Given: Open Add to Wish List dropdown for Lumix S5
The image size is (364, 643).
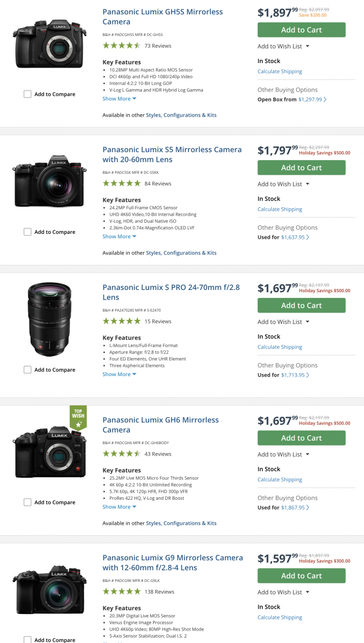Looking at the screenshot, I should point(283,184).
